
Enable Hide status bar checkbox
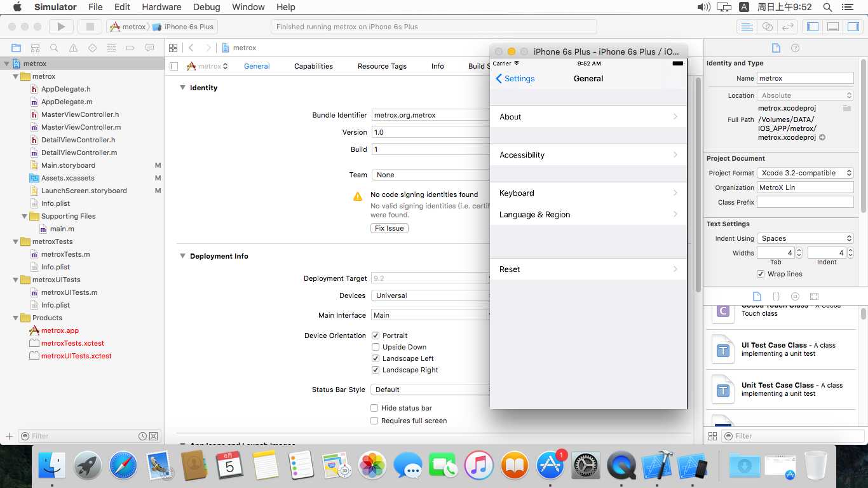pyautogui.click(x=374, y=408)
